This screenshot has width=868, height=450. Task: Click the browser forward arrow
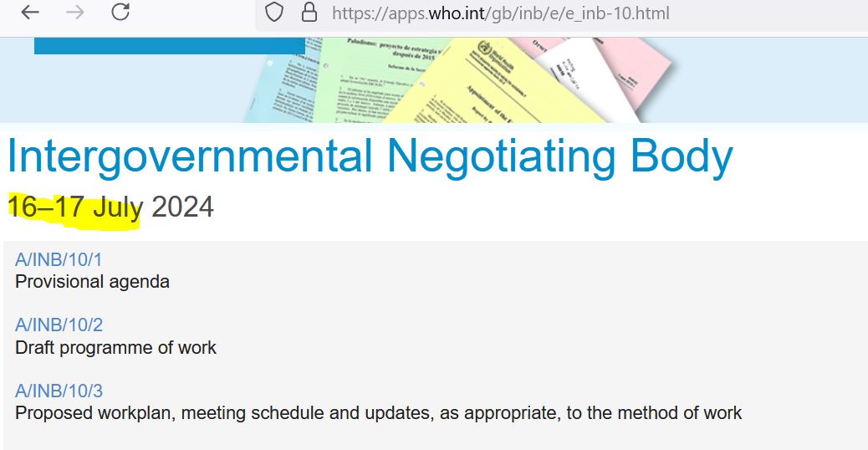[x=75, y=13]
